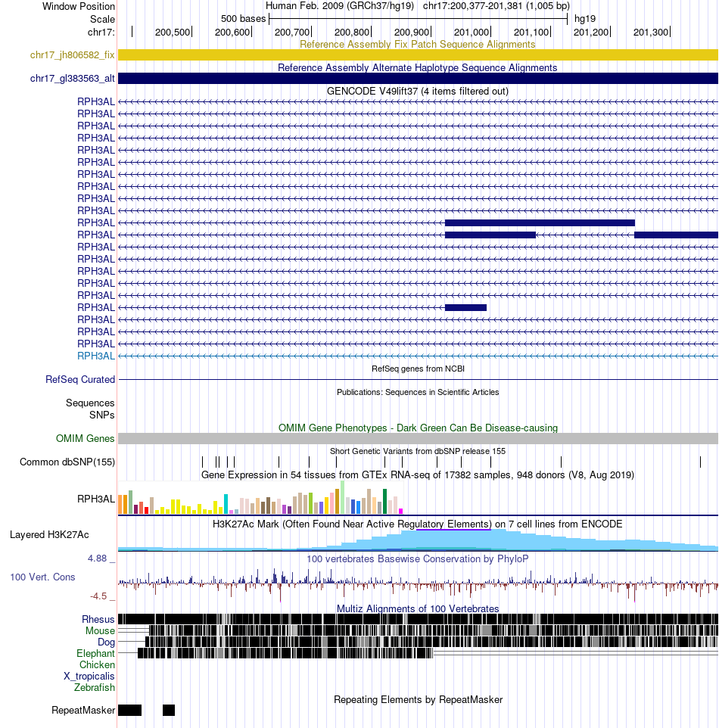The image size is (719, 728).
Task: Click the Dog alignment label
Action: tap(106, 642)
